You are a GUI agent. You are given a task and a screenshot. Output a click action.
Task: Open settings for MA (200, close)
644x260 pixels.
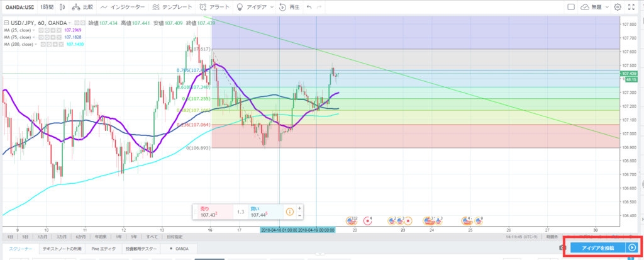[x=49, y=44]
